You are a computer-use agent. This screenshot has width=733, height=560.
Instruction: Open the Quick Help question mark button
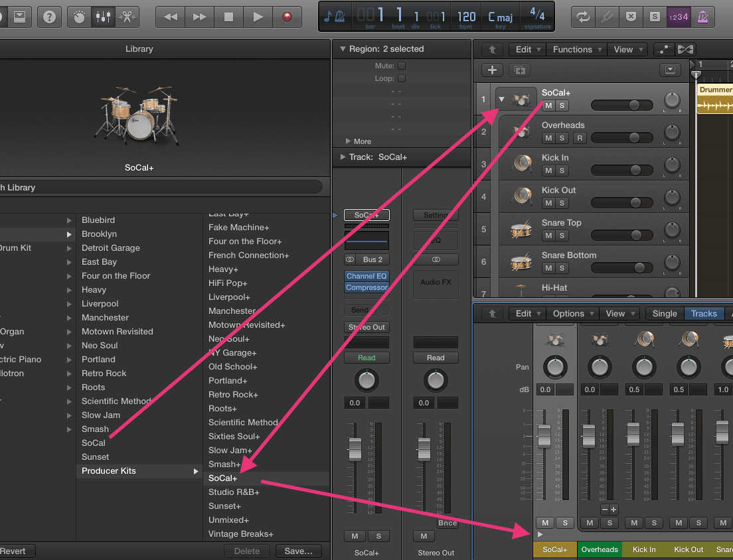49,17
